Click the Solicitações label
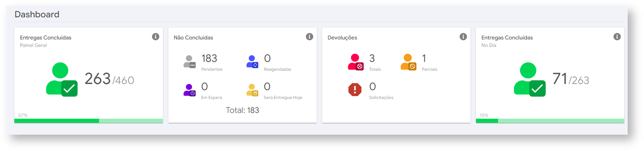 tap(381, 98)
